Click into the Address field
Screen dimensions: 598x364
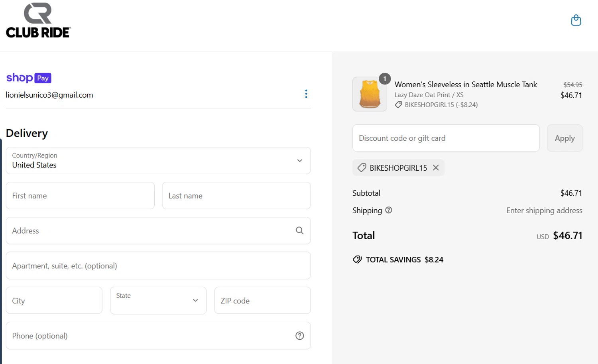click(158, 230)
